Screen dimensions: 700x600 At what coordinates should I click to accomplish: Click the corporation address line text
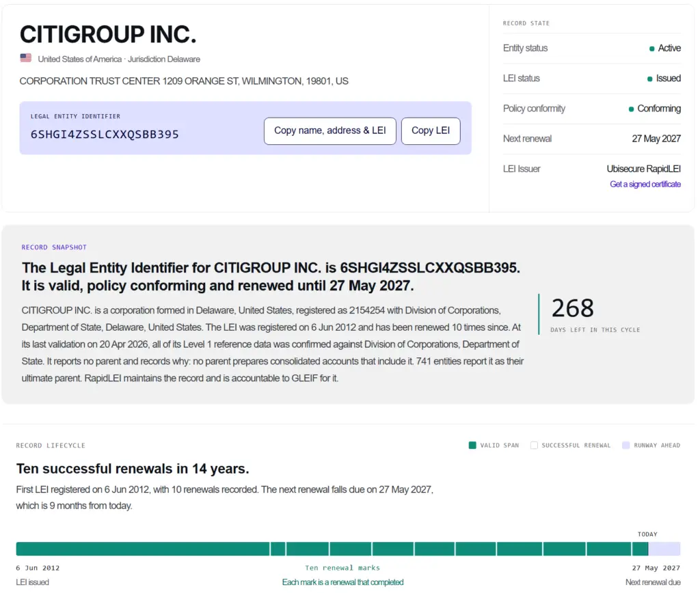184,81
